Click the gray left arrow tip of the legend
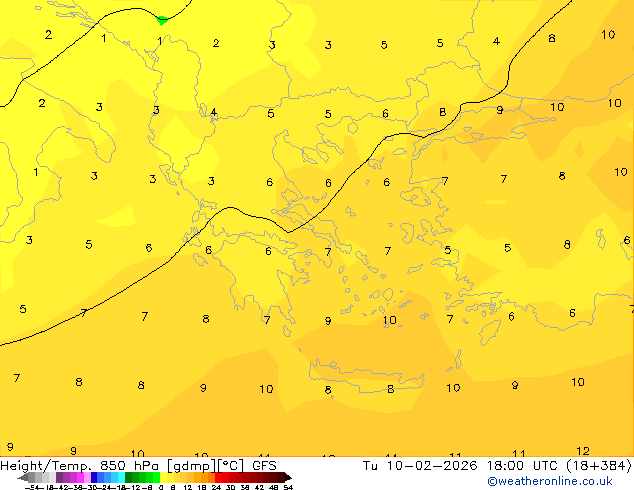 coord(23,477)
